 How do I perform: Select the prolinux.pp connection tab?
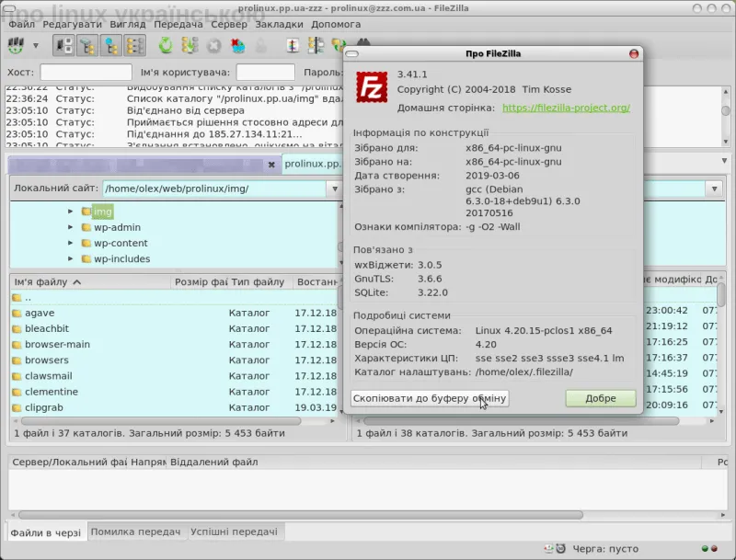(313, 164)
